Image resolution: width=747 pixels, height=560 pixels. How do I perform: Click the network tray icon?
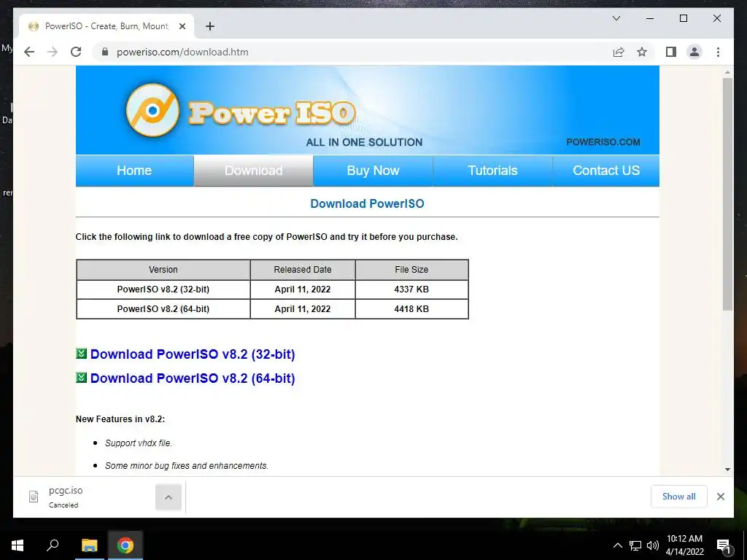(x=635, y=545)
